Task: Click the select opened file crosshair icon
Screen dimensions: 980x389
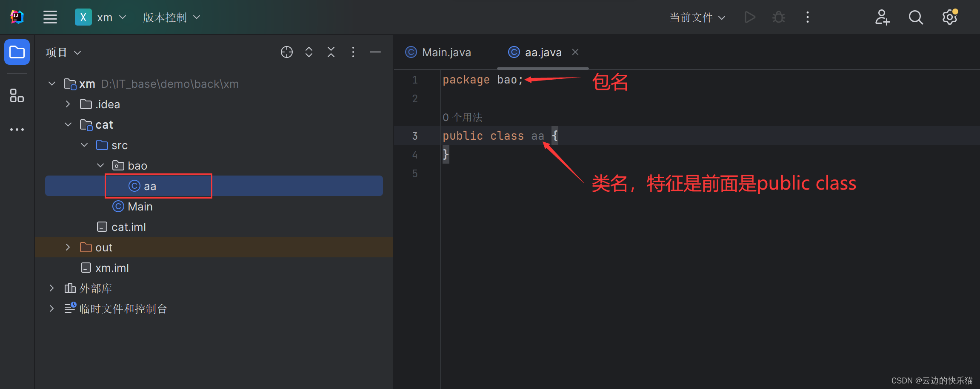Action: 287,52
